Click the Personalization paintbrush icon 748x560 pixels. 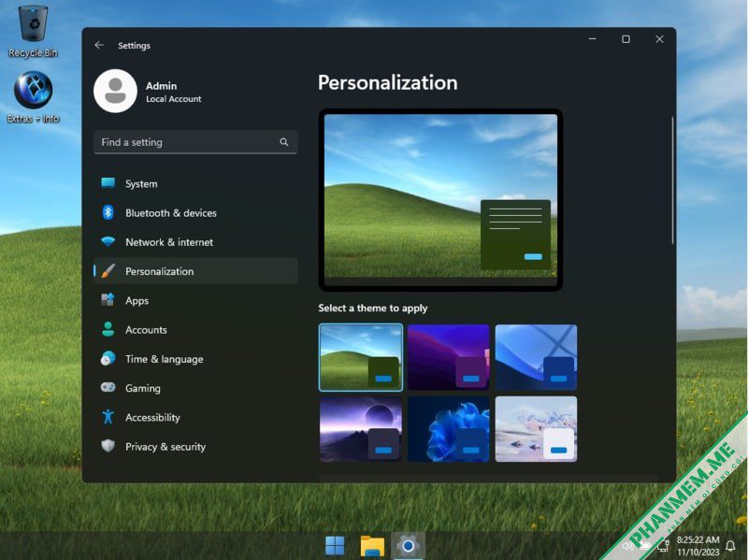click(108, 270)
